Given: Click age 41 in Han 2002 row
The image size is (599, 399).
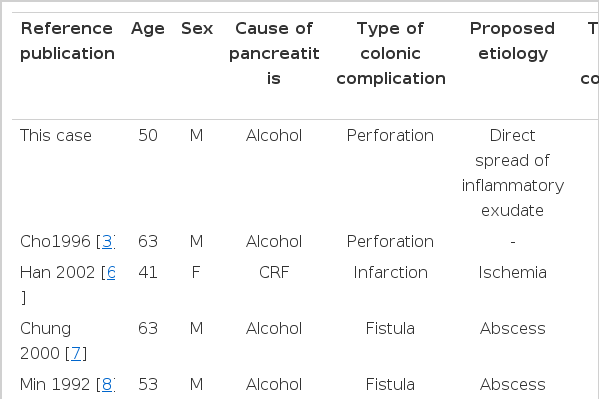Looking at the screenshot, I should [x=148, y=272].
